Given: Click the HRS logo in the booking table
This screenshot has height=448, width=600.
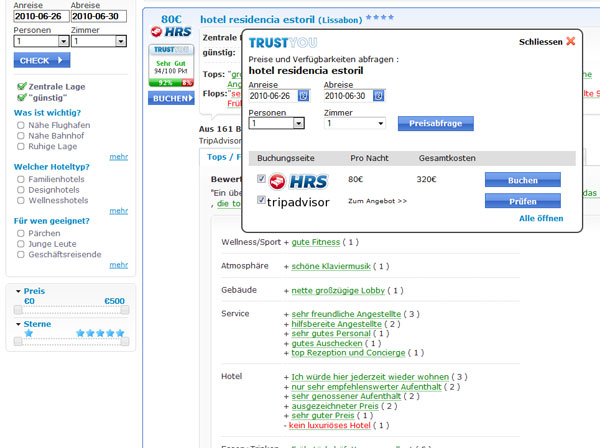Looking at the screenshot, I should click(298, 181).
